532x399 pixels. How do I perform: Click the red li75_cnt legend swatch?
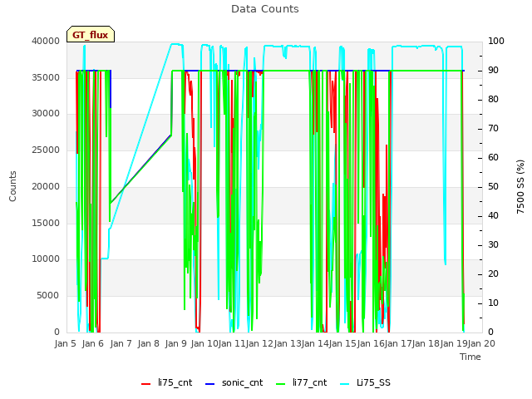pyautogui.click(x=146, y=384)
